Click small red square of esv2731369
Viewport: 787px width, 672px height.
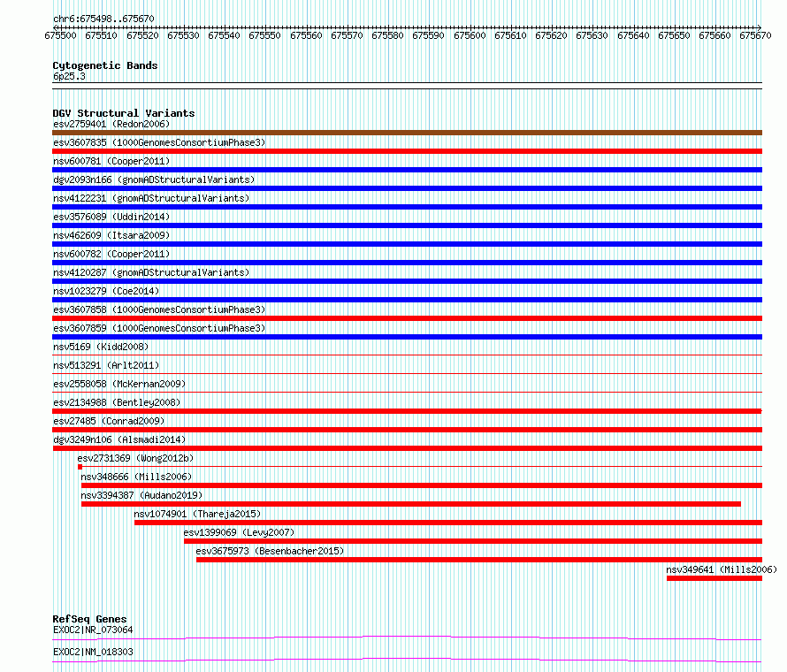(80, 467)
